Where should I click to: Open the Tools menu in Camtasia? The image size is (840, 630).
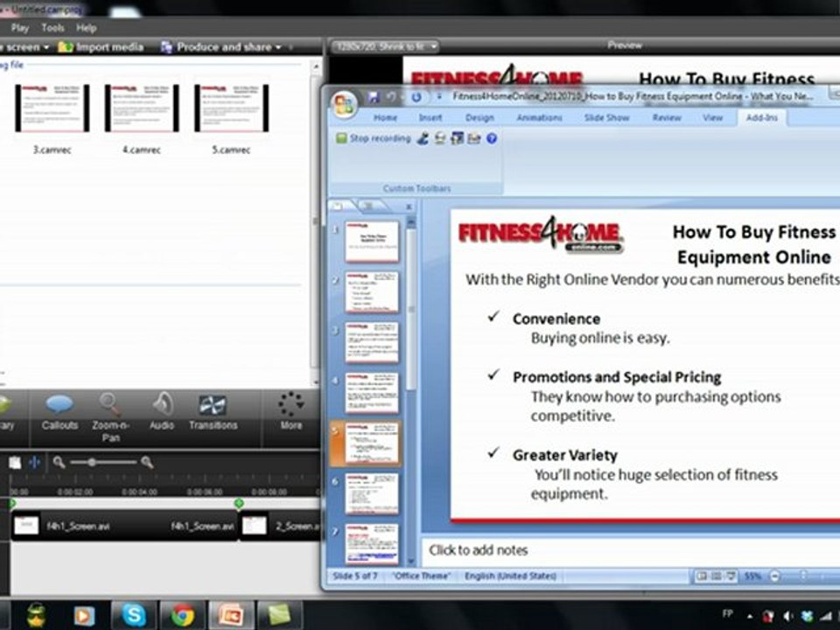click(x=52, y=28)
